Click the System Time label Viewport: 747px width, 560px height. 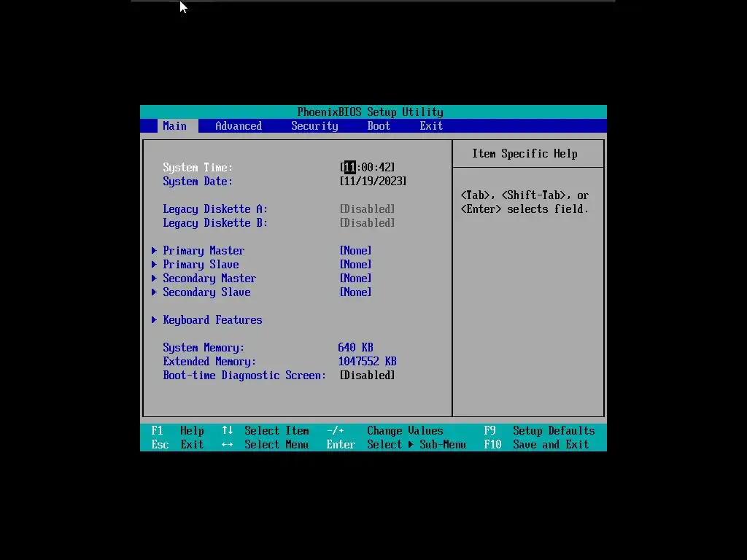[x=198, y=167]
